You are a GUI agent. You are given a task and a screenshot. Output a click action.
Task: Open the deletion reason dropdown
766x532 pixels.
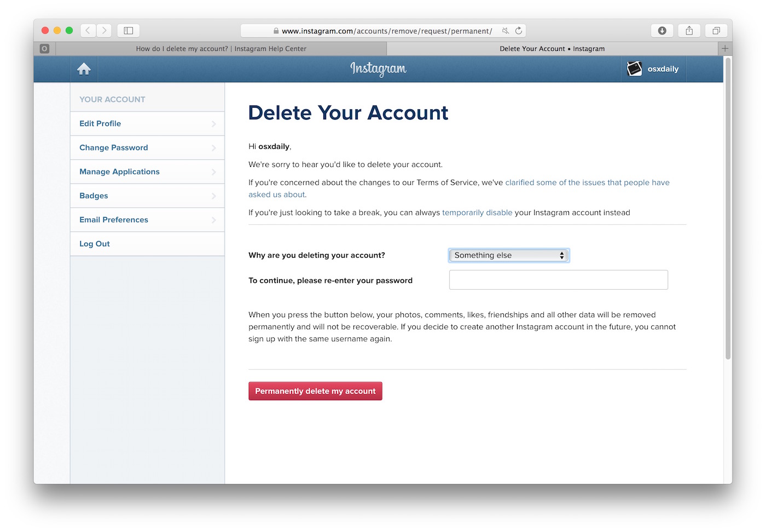click(x=509, y=255)
